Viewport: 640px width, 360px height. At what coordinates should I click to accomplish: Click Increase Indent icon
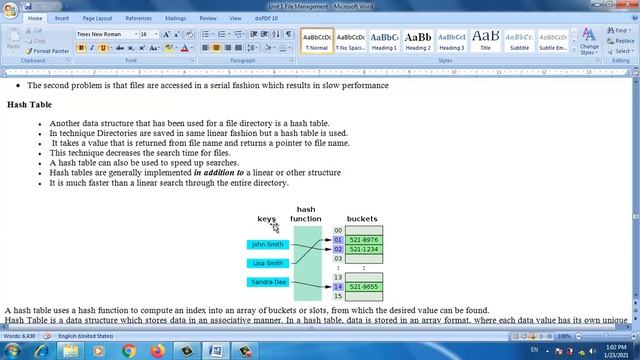(x=264, y=34)
